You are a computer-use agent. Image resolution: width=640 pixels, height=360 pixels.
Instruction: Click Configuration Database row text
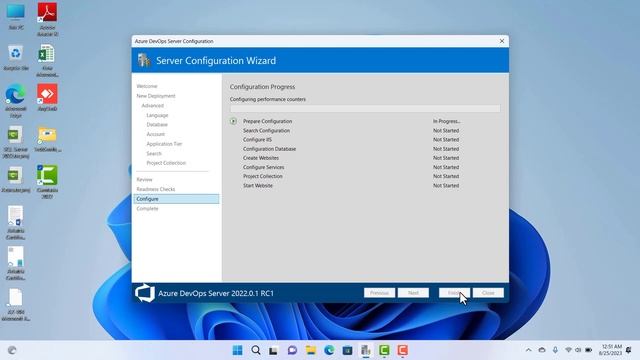(x=269, y=149)
